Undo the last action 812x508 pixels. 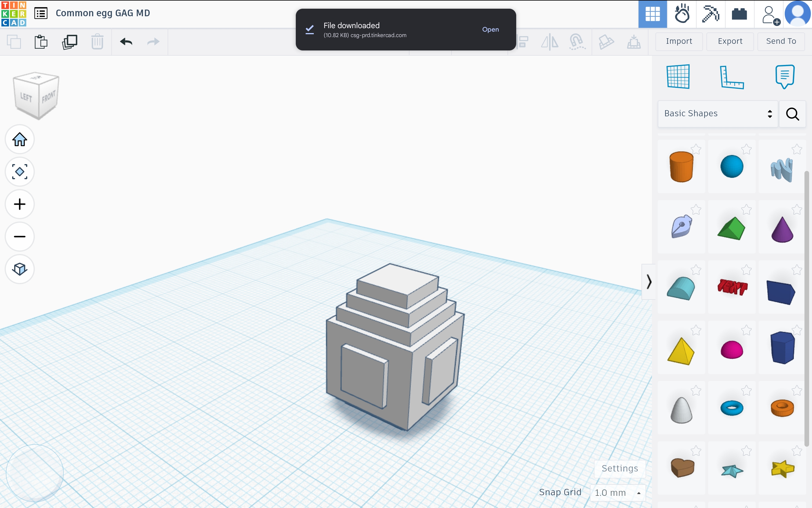[x=126, y=42]
